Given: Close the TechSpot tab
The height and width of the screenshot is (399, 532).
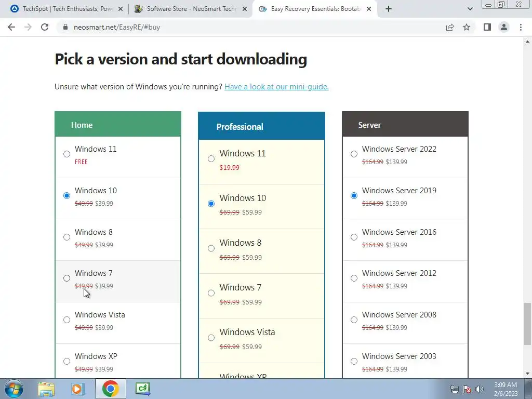Looking at the screenshot, I should tap(121, 9).
